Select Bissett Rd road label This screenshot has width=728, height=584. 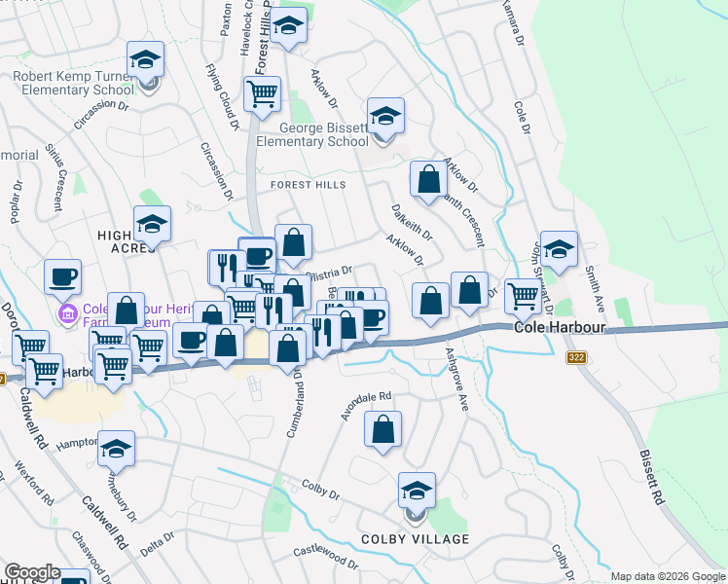[652, 476]
